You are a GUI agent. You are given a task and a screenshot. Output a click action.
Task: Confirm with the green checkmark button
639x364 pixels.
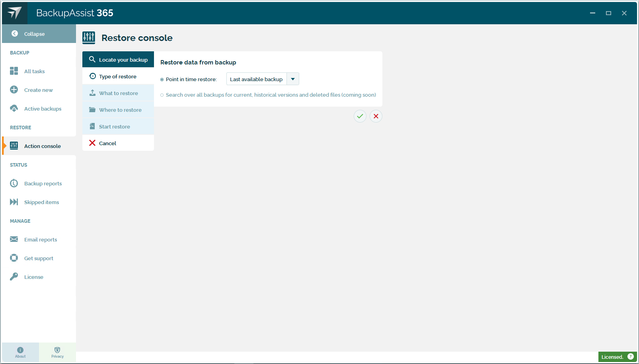[360, 116]
